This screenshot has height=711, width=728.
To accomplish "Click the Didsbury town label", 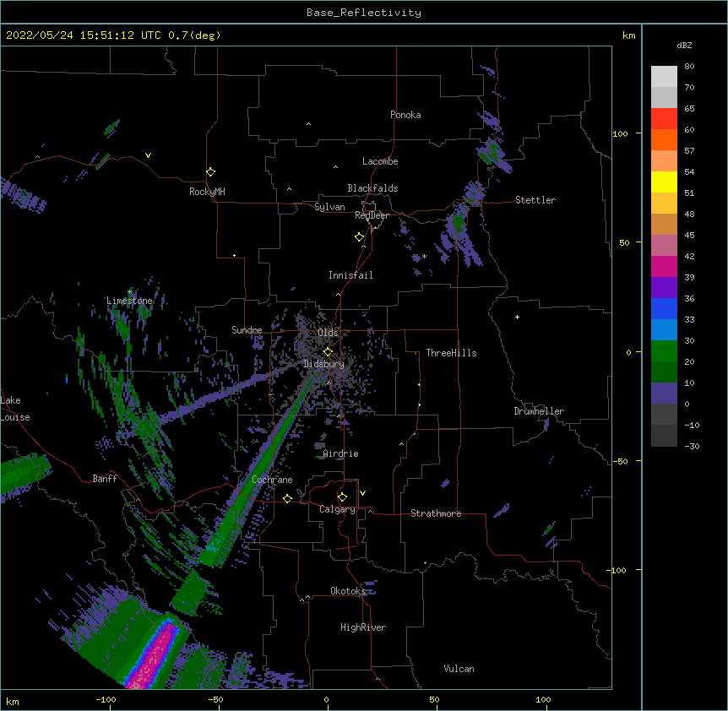I will [323, 364].
